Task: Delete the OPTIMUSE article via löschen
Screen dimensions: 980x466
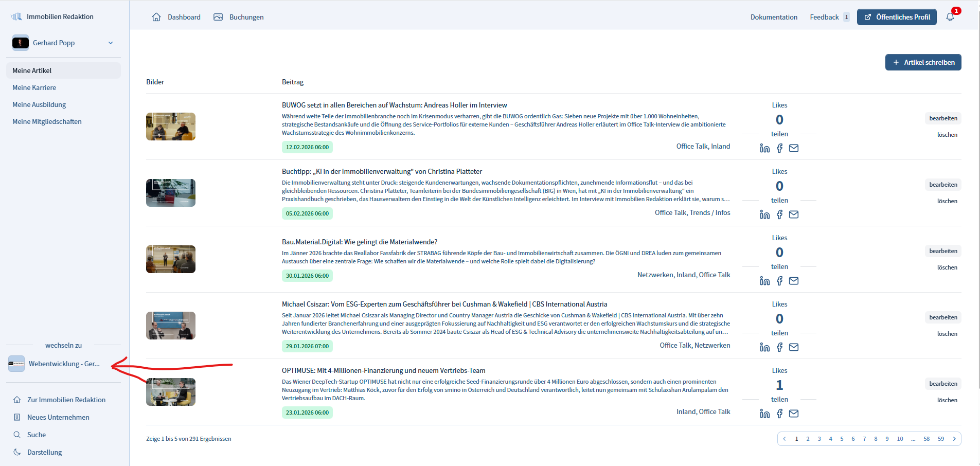Action: pos(947,400)
